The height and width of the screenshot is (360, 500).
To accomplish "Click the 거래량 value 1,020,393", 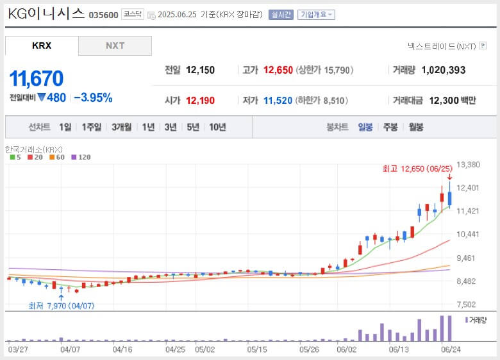I will tap(443, 70).
